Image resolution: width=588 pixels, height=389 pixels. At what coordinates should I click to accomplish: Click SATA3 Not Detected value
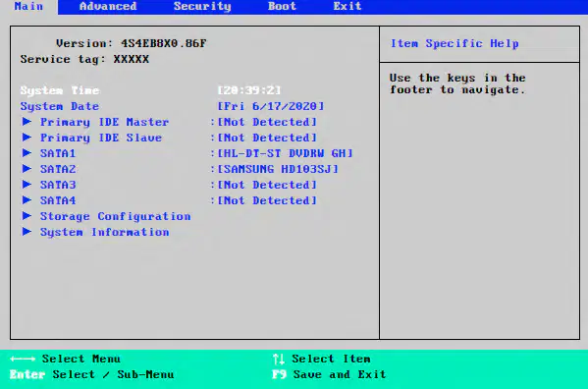pyautogui.click(x=267, y=185)
